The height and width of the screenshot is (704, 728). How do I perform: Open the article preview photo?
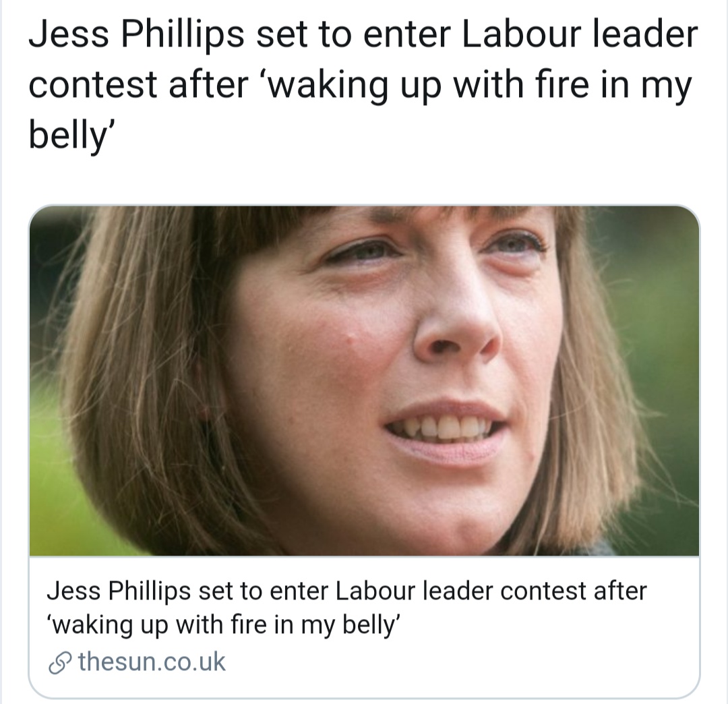pyautogui.click(x=364, y=381)
